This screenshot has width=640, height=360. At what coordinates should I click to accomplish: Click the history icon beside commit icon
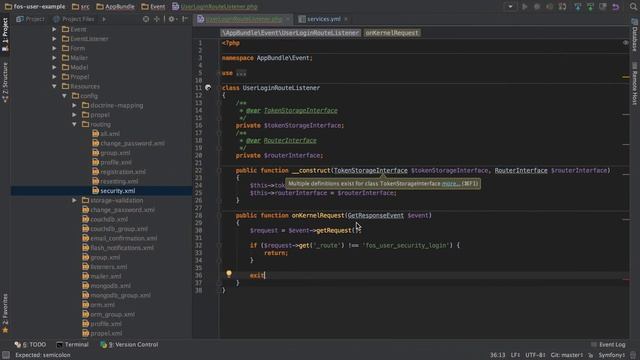click(x=603, y=7)
